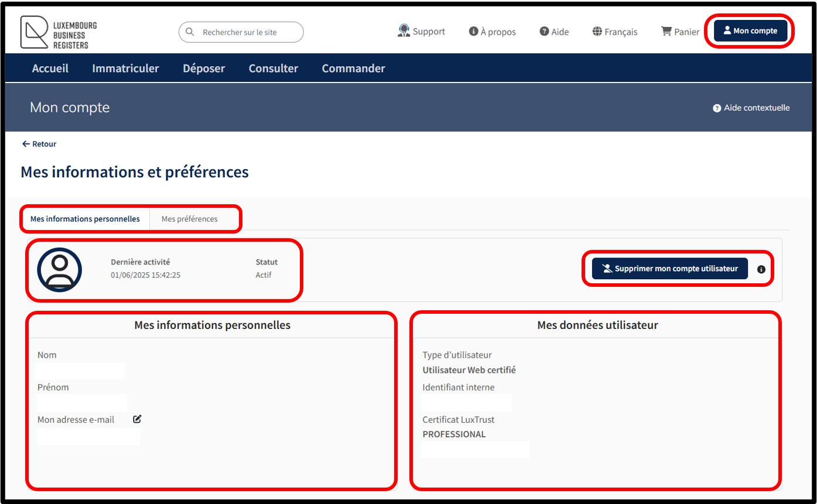The height and width of the screenshot is (504, 817).
Task: Open the Commander menu
Action: point(353,68)
